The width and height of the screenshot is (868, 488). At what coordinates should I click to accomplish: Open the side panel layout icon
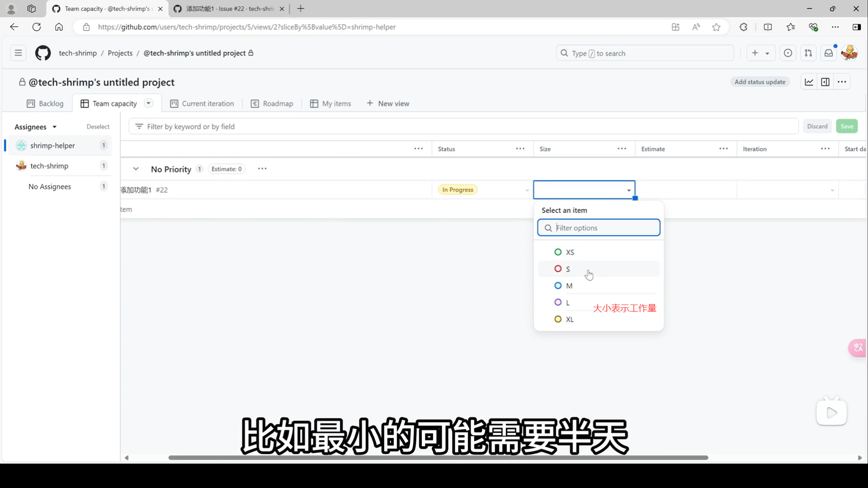point(825,82)
